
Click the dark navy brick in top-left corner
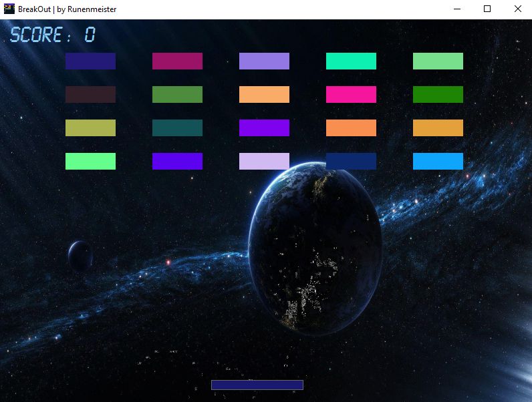point(90,61)
